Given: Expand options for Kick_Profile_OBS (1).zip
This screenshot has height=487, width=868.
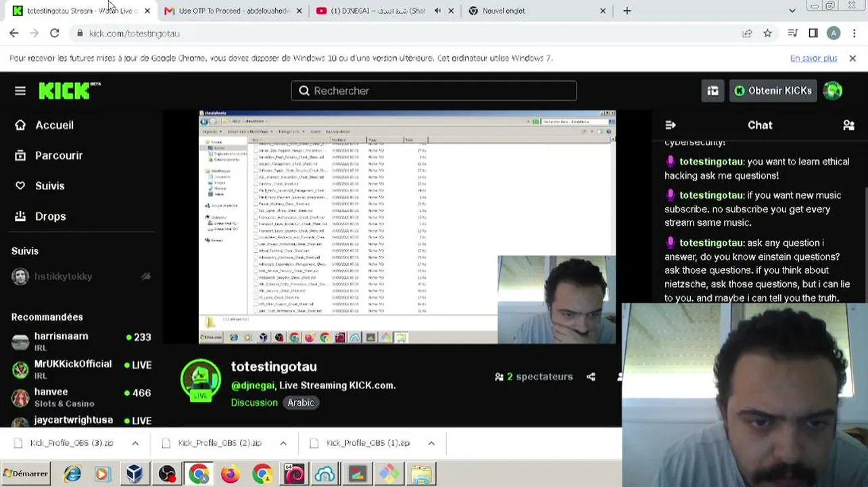Looking at the screenshot, I should coord(431,443).
